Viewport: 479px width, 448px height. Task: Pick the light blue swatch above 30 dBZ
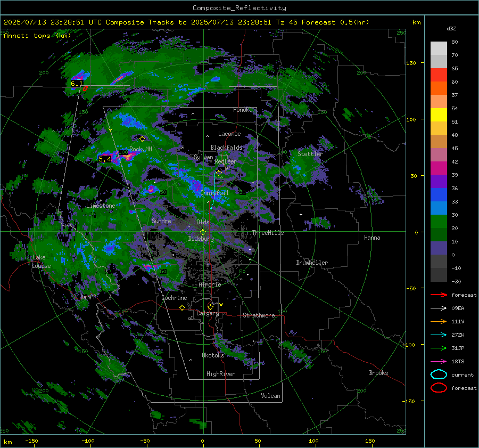(439, 208)
